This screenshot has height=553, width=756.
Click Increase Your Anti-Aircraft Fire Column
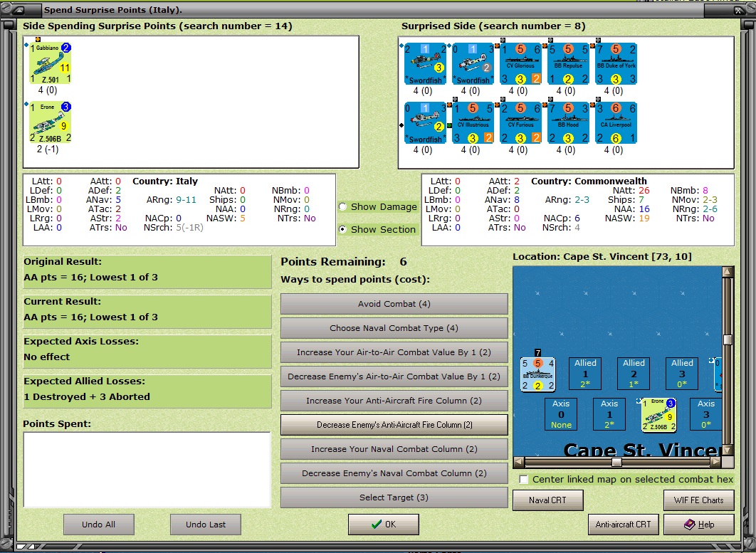394,401
